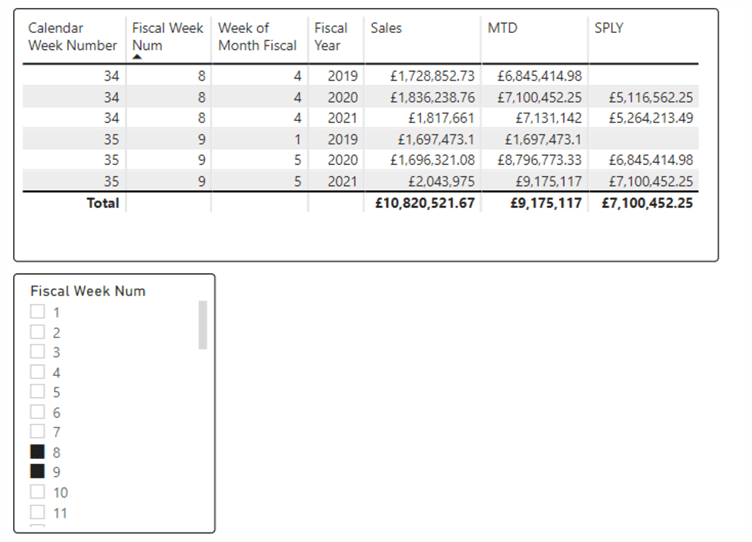Screen dimensions: 752x542
Task: Click the SPLY column header
Action: point(608,28)
